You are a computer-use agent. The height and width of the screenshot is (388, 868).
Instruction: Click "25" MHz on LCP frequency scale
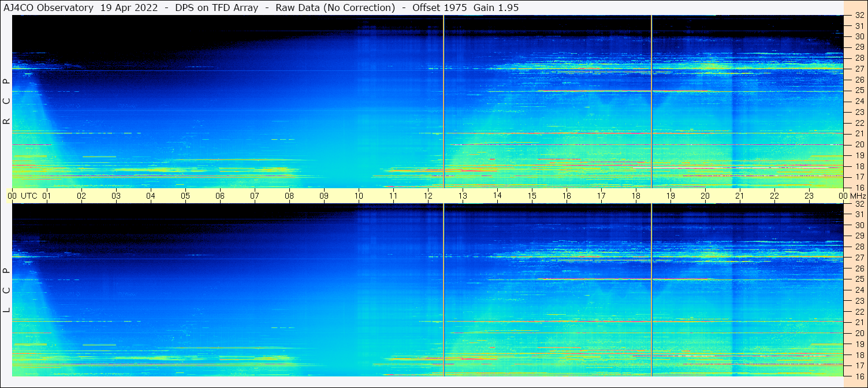(859, 279)
